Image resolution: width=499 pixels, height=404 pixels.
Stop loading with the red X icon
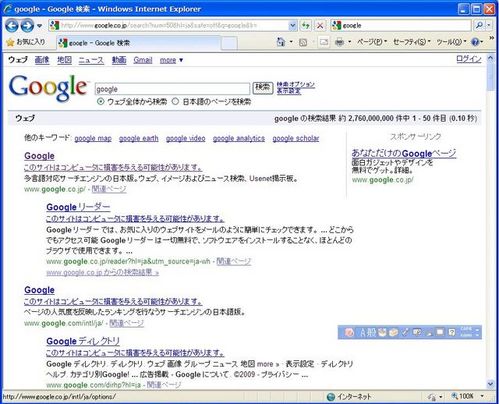[320, 25]
